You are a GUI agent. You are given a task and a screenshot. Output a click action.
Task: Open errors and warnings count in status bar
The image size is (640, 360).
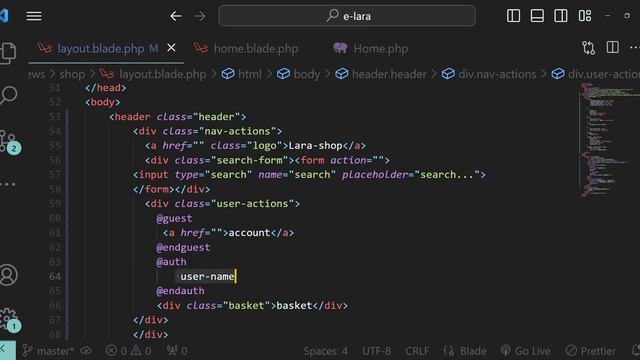click(x=128, y=351)
